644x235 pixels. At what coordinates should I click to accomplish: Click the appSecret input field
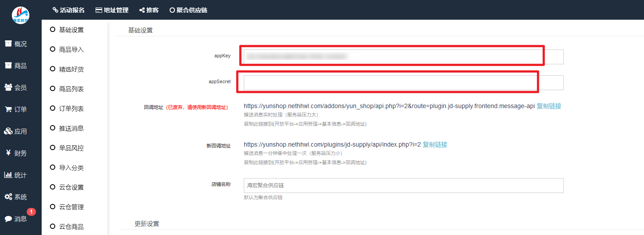(403, 83)
